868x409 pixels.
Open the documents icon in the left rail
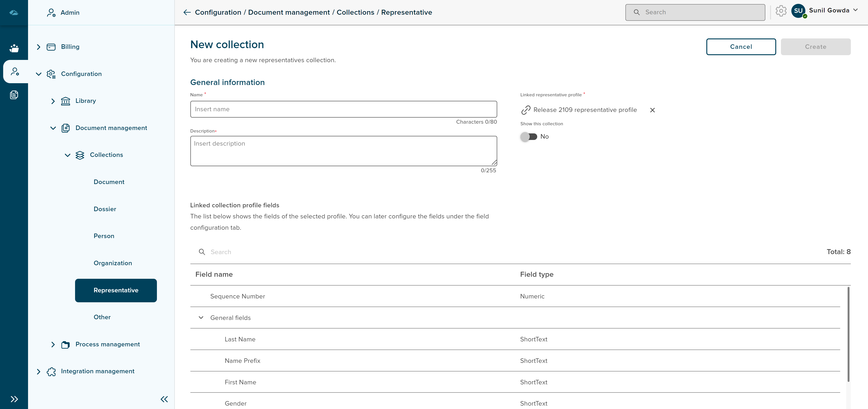pyautogui.click(x=14, y=95)
